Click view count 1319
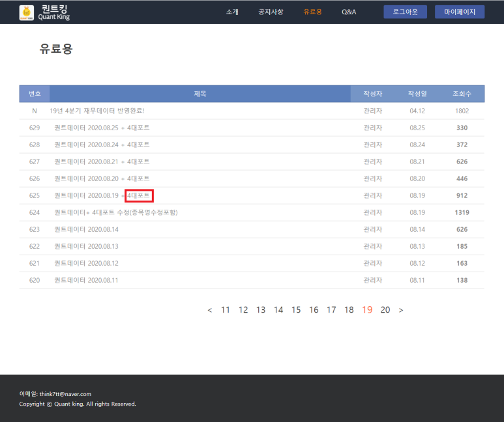This screenshot has height=422, width=504. pyautogui.click(x=462, y=212)
